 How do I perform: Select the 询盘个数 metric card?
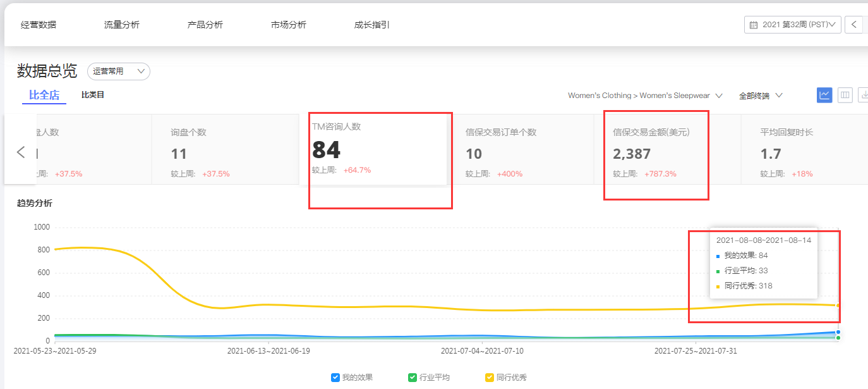coord(225,150)
